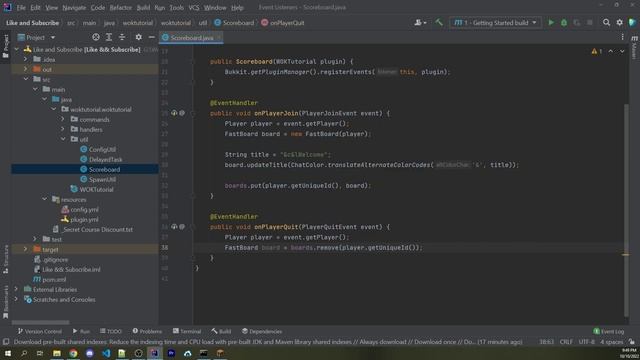Open Problems tool window
Image resolution: width=640 pixels, height=360 pixels.
tap(147, 331)
